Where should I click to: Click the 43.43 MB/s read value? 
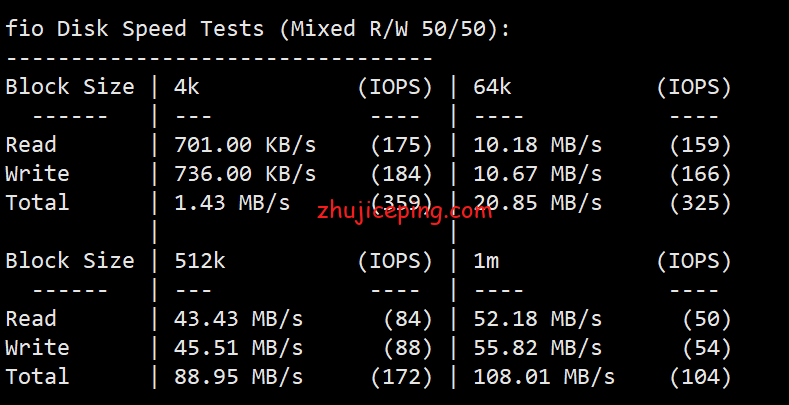pyautogui.click(x=239, y=319)
